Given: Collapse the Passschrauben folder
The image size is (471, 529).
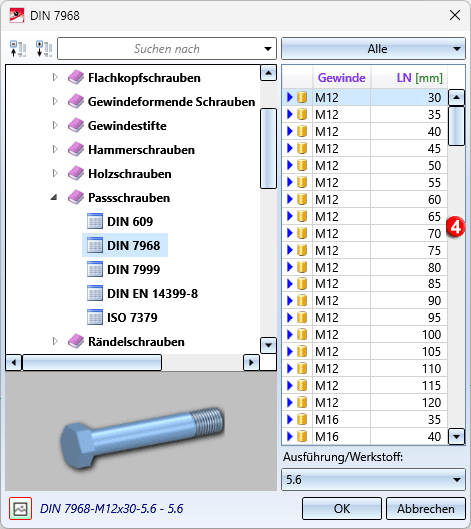Looking at the screenshot, I should tap(54, 197).
